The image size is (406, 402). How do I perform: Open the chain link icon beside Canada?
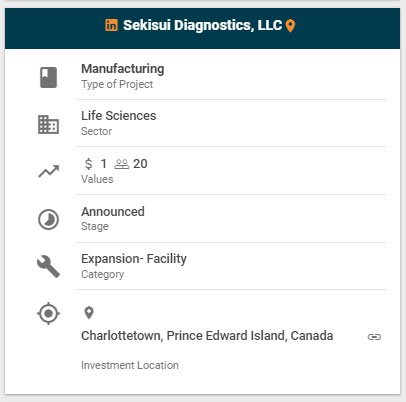(x=374, y=337)
